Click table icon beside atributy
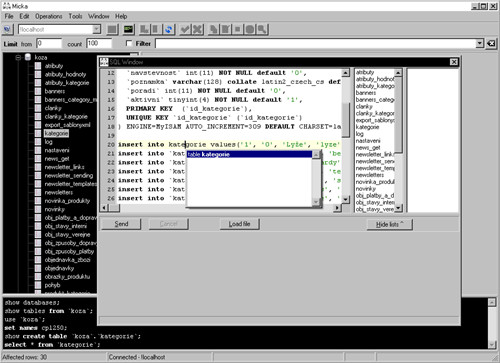Viewport: 500px width, 363px height. point(38,66)
